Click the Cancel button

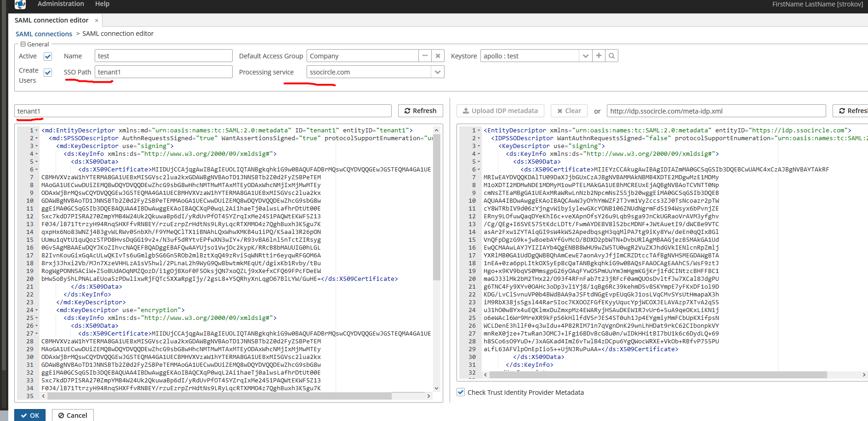[x=73, y=415]
